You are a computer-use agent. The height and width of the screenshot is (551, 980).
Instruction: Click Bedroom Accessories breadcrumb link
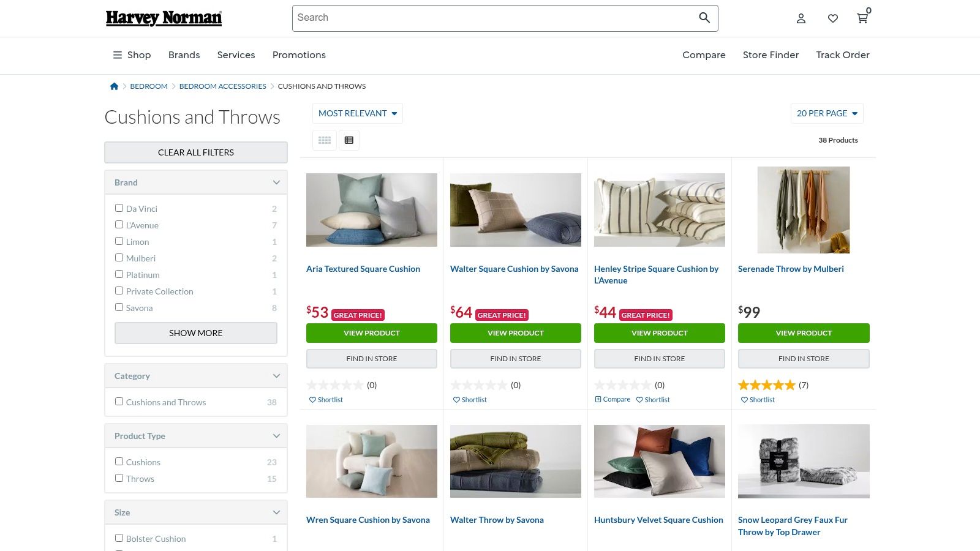coord(223,86)
